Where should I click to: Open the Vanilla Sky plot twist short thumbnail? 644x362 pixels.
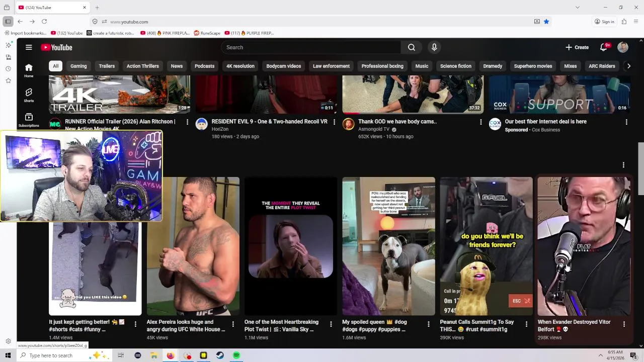pos(291,246)
